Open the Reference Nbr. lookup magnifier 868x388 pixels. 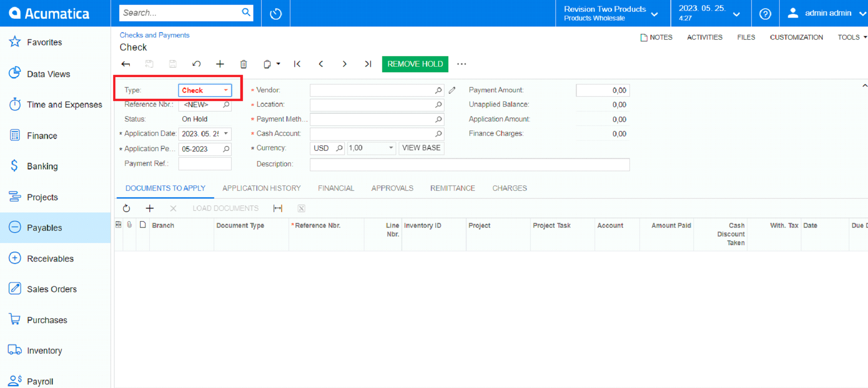(226, 105)
